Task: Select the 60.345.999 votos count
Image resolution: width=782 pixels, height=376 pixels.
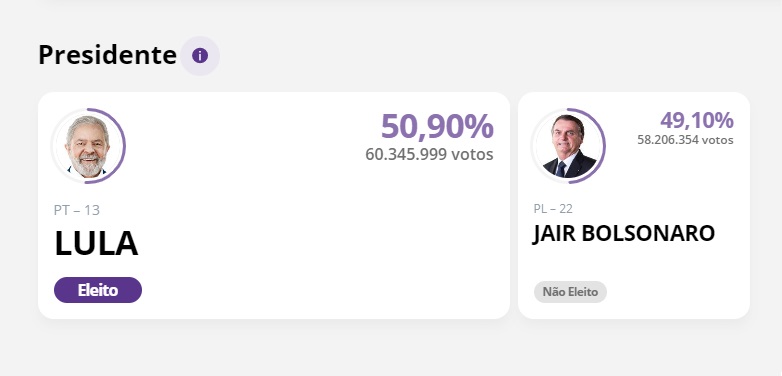Action: (x=429, y=154)
